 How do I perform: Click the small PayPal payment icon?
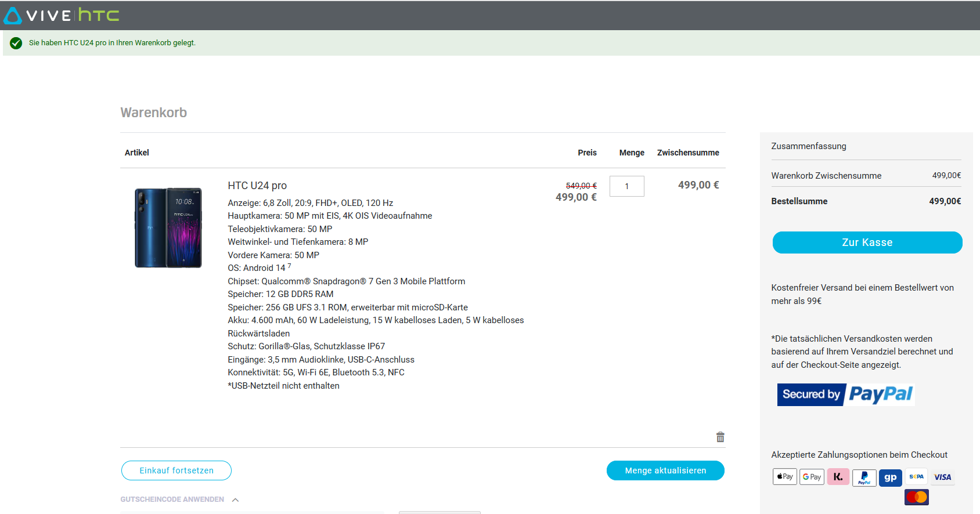click(x=864, y=477)
